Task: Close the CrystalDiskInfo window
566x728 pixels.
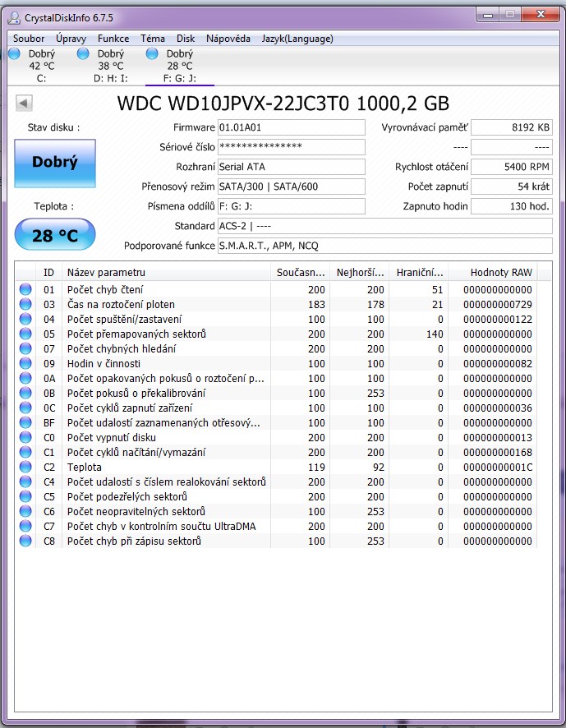Action: point(540,15)
